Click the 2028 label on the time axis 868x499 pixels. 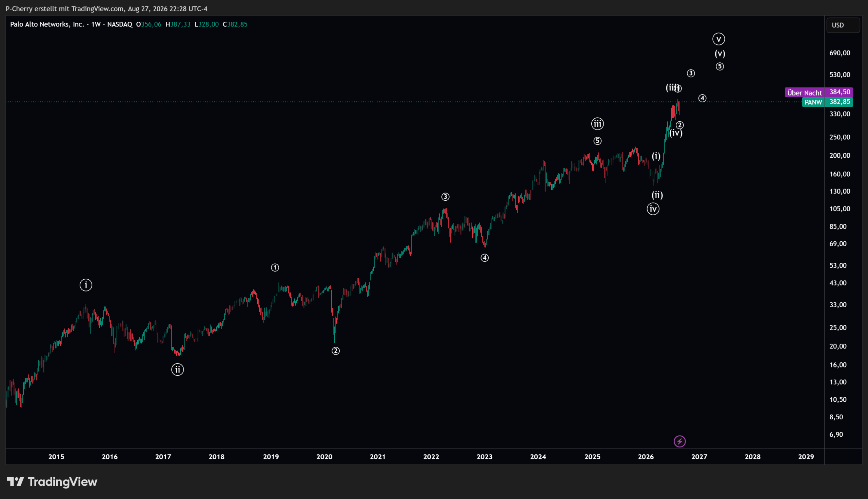pos(753,457)
